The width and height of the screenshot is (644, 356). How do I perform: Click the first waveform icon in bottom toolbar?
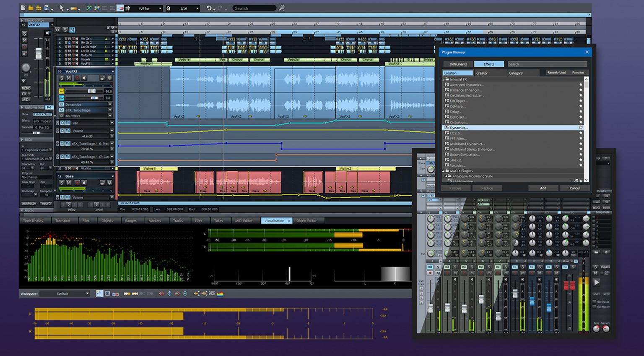(196, 294)
